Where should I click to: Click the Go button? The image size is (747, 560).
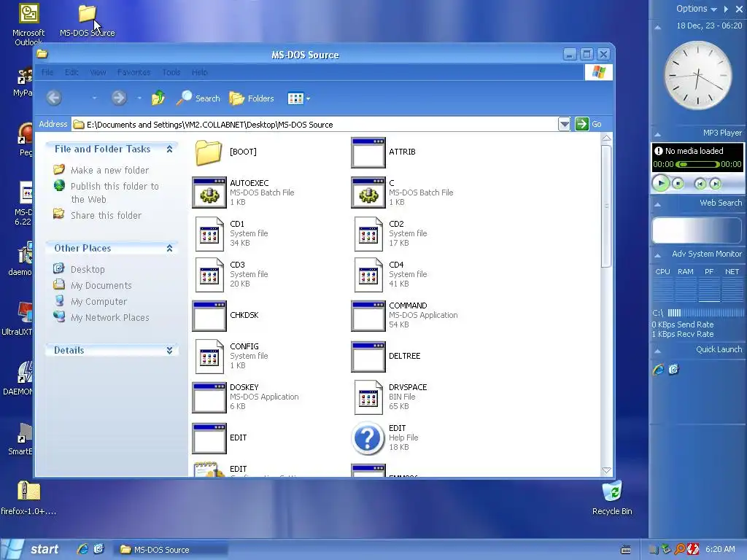point(589,124)
